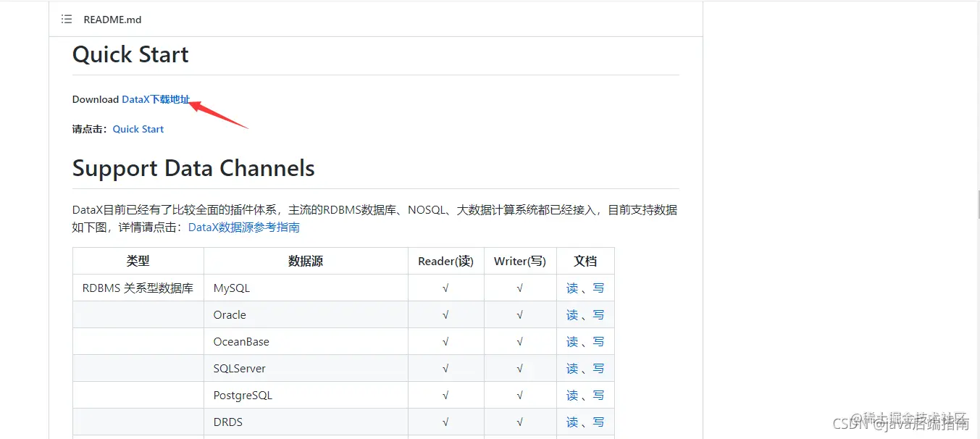
Task: Click the Support Data Channels heading
Action: click(x=193, y=168)
